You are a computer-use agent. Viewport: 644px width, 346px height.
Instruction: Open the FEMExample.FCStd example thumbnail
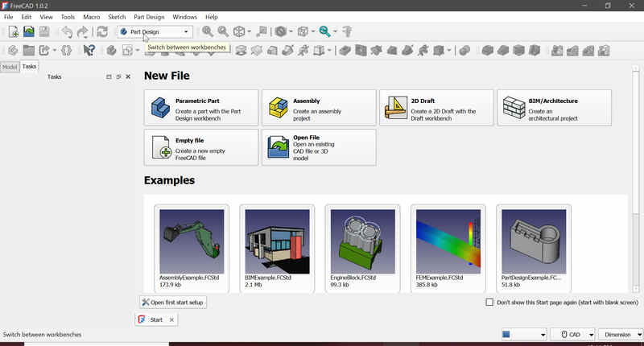tap(448, 241)
